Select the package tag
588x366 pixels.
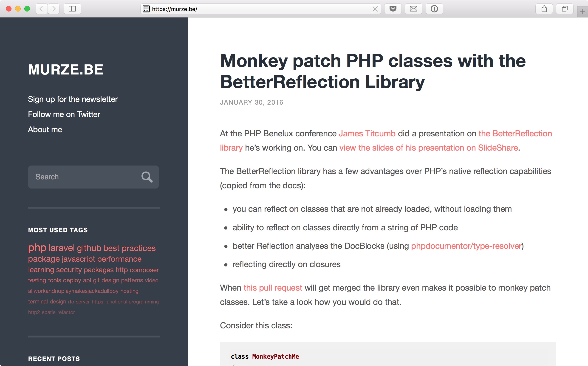coord(44,259)
